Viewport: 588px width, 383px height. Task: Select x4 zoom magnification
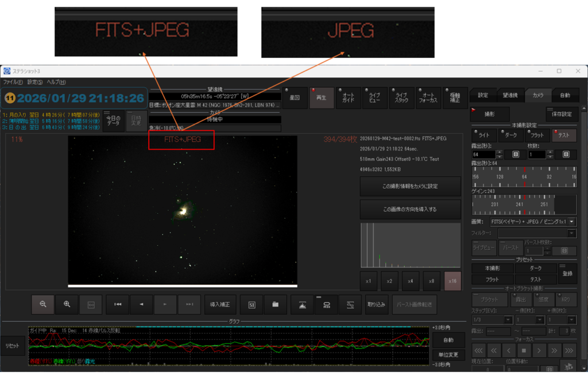[411, 281]
